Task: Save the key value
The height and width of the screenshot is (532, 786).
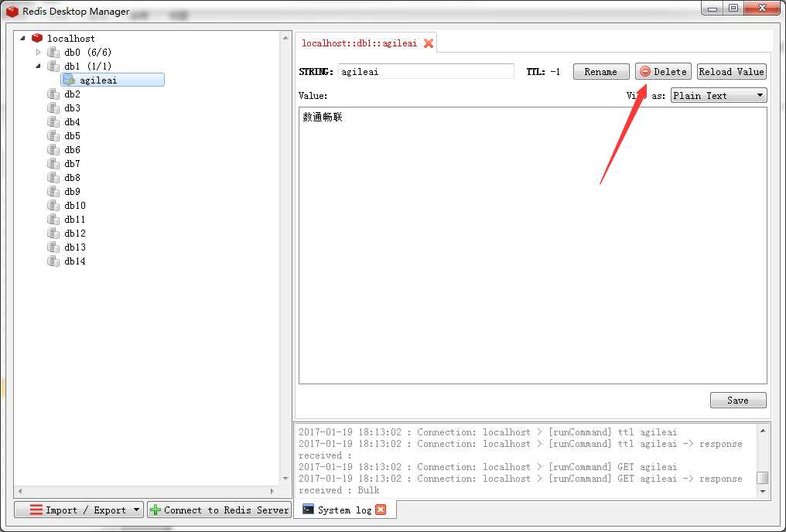Action: point(738,401)
